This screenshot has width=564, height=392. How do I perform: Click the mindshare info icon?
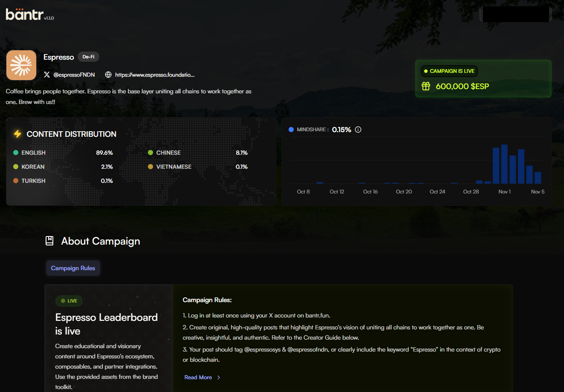[x=358, y=130]
